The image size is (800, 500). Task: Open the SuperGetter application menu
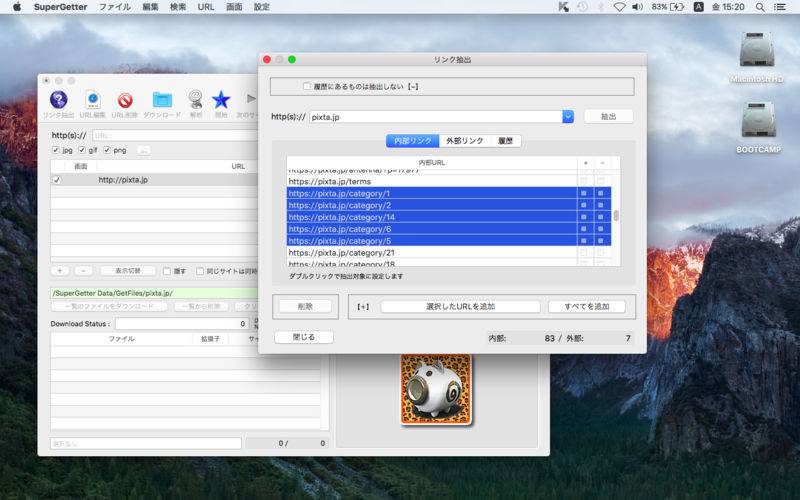(x=60, y=7)
